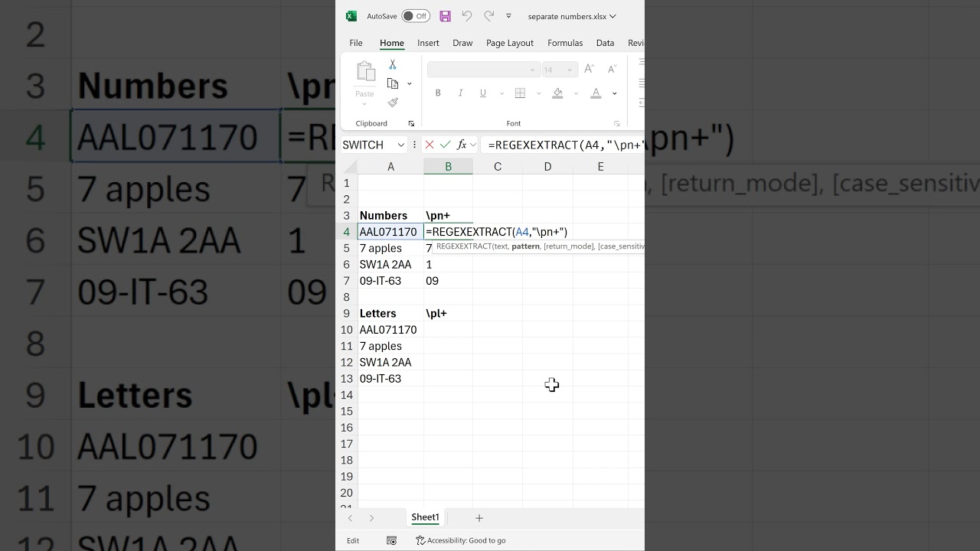
Task: Expand the Borders options arrow
Action: click(538, 93)
